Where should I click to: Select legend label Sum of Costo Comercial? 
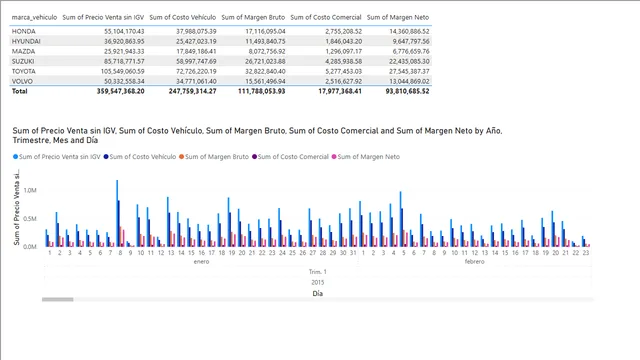click(x=293, y=157)
